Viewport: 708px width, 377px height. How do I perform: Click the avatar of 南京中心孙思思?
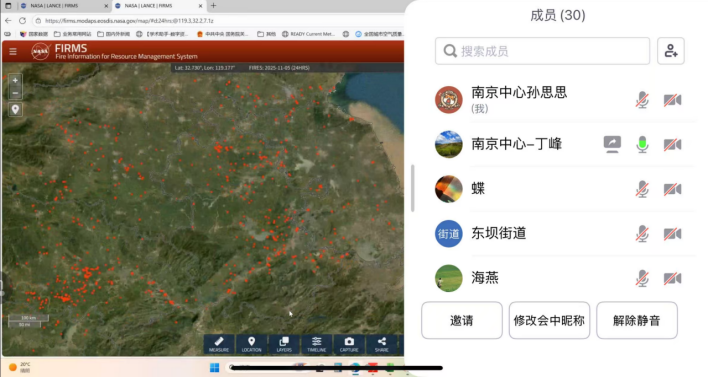point(448,100)
